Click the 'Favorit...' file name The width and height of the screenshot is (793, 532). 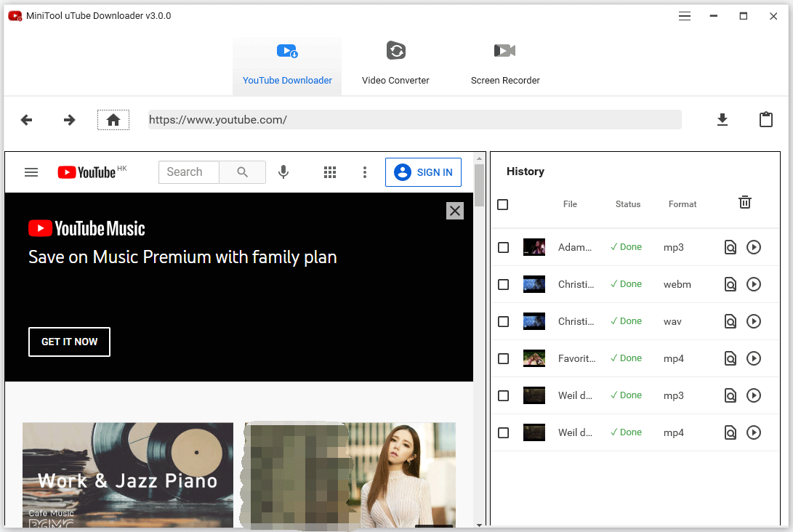pyautogui.click(x=577, y=358)
